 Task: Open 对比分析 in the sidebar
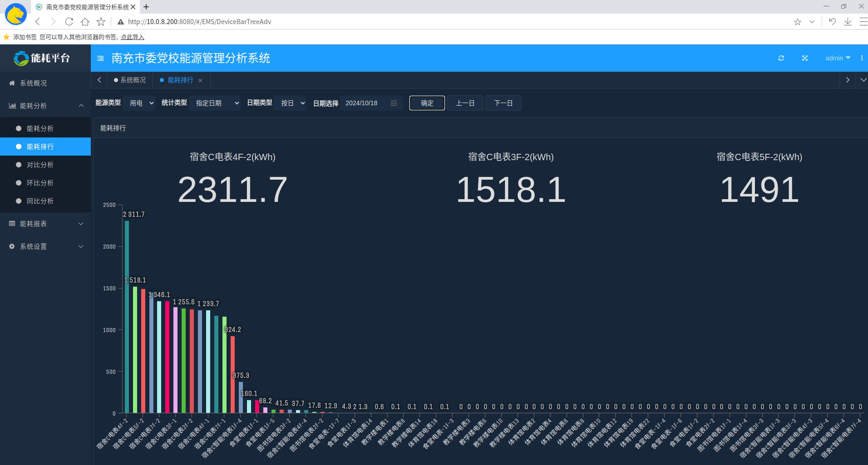click(x=45, y=165)
